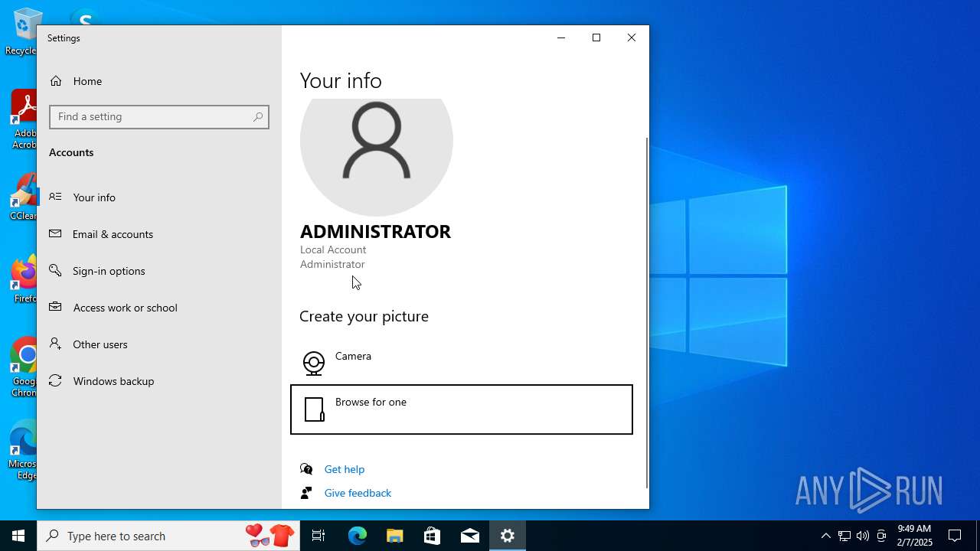Open Google Chrome desktop shortcut
980x551 pixels.
[24, 367]
